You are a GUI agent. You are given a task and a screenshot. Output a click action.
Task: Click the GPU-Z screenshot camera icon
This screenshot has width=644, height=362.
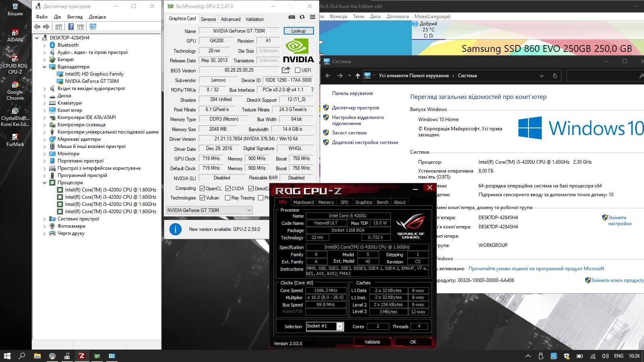[x=292, y=17]
